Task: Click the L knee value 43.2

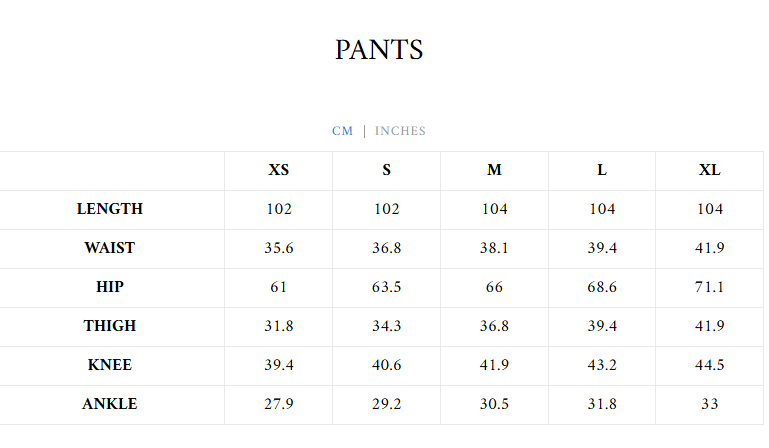Action: [x=602, y=365]
